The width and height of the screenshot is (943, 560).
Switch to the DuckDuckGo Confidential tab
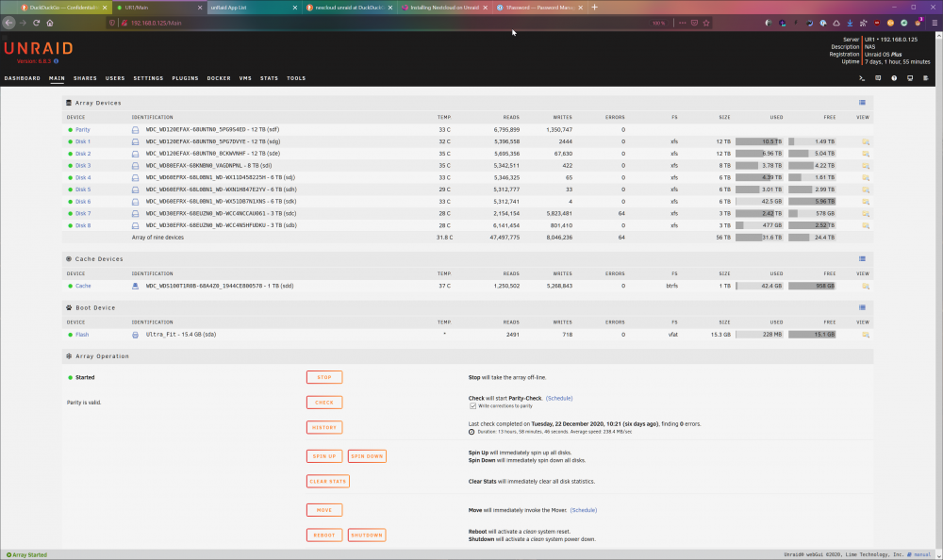[x=63, y=8]
